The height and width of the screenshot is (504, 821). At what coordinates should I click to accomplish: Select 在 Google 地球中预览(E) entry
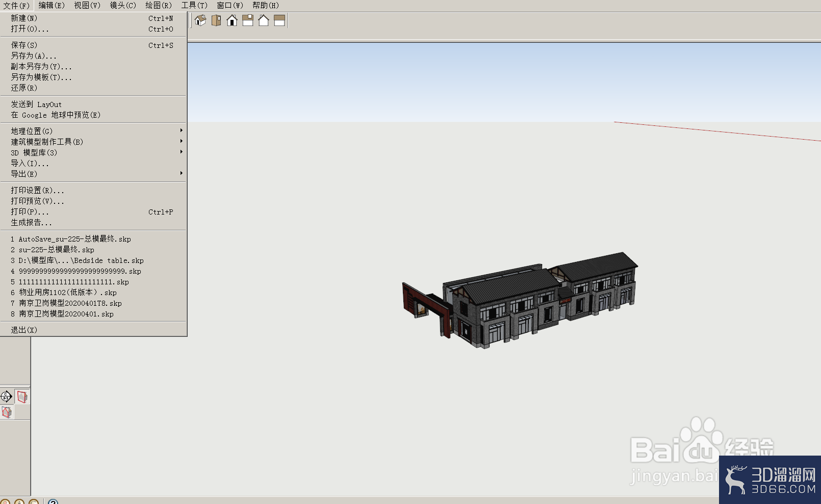pos(93,115)
